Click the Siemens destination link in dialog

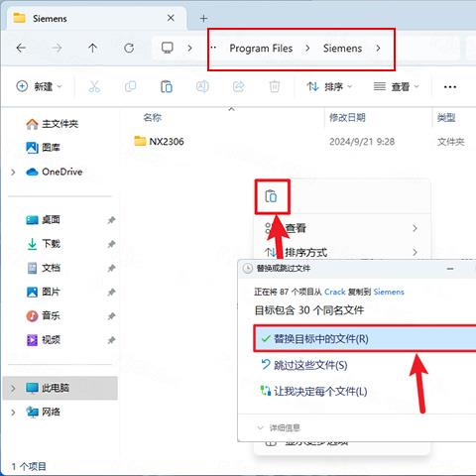tap(389, 292)
